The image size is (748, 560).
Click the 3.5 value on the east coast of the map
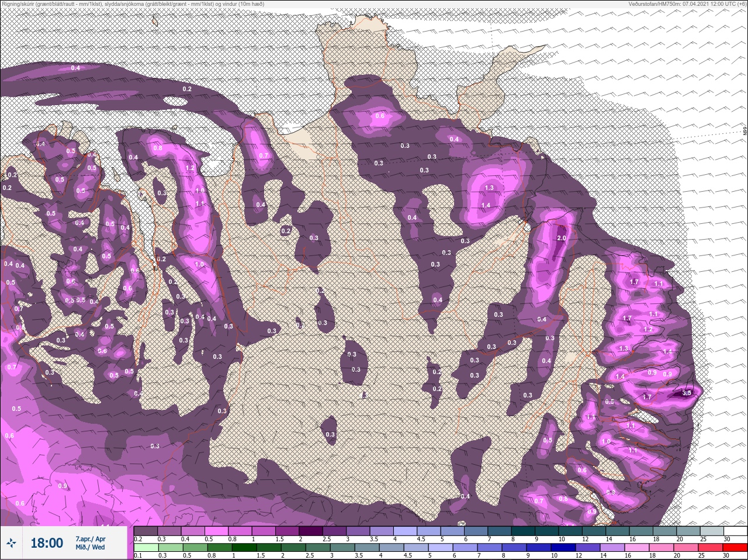[687, 393]
